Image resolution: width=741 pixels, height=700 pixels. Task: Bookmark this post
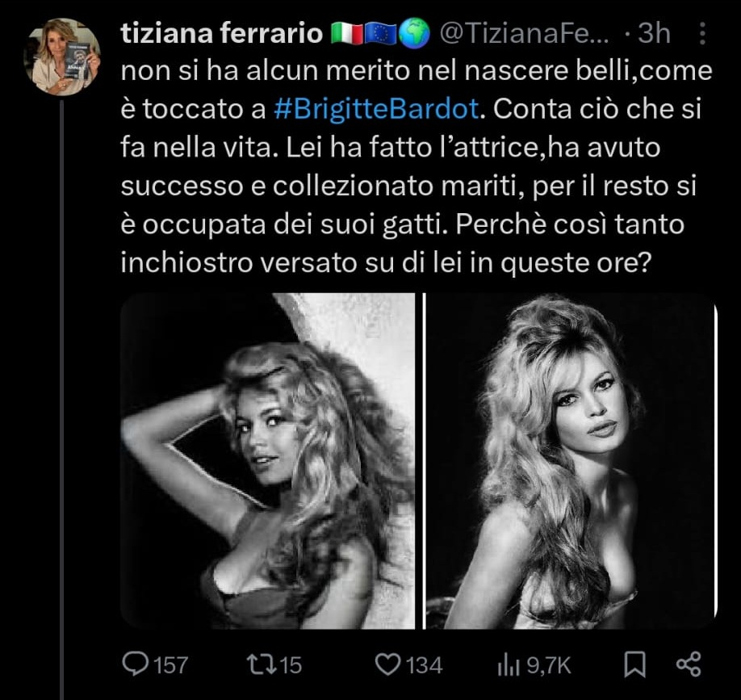(x=635, y=664)
